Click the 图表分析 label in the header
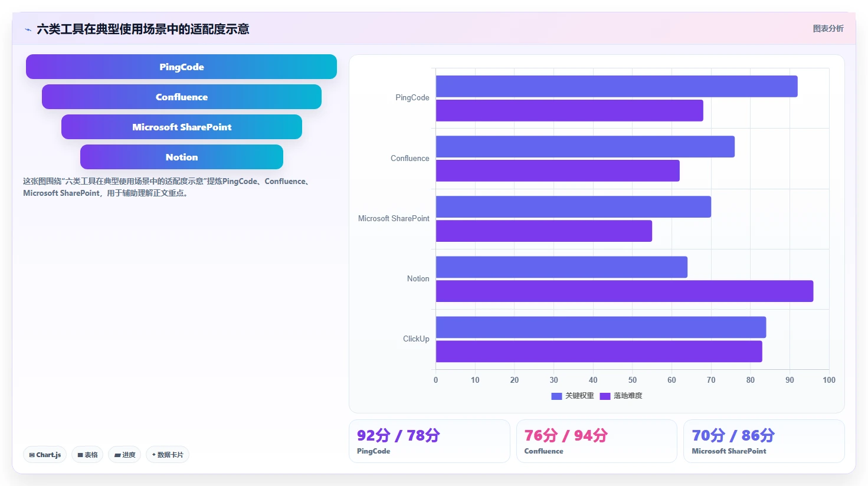 coord(828,28)
